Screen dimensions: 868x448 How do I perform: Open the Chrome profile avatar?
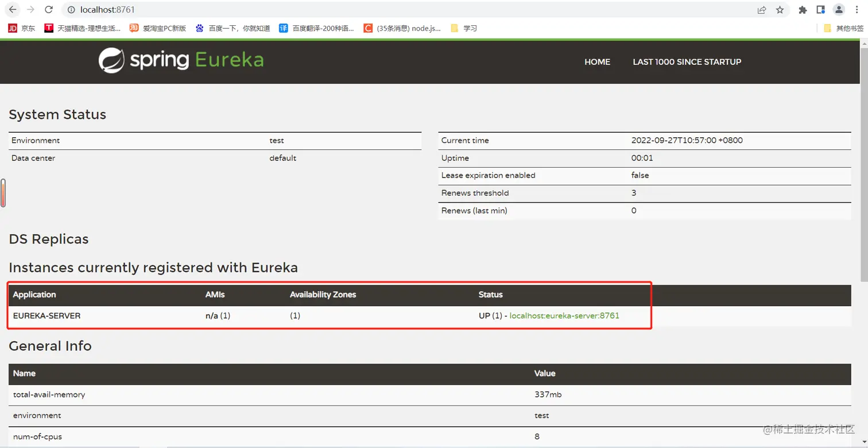[x=839, y=10]
